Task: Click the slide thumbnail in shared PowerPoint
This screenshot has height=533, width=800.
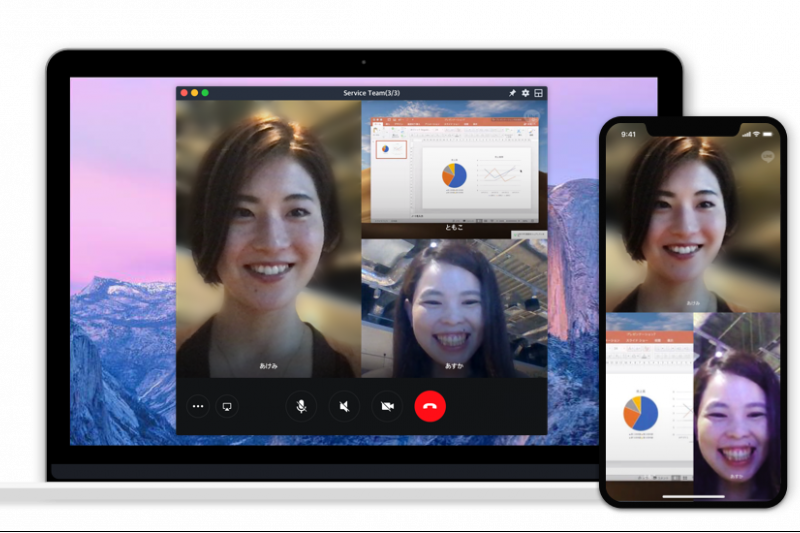Action: 390,149
